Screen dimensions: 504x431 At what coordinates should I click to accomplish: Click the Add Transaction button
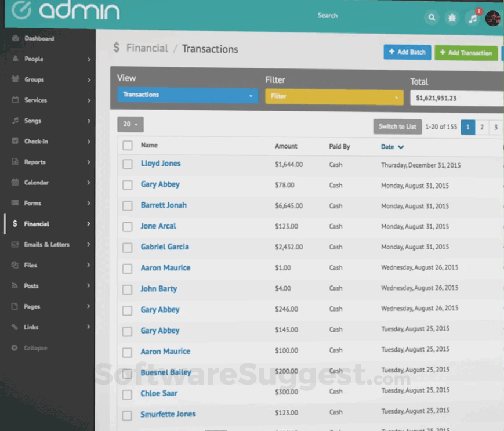[x=466, y=53]
